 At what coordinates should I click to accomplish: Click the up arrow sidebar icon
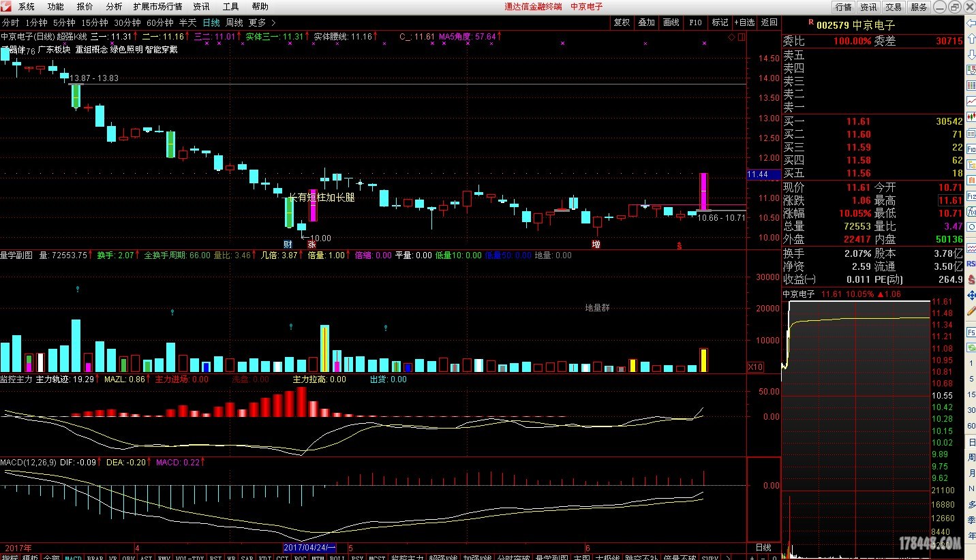tap(971, 39)
